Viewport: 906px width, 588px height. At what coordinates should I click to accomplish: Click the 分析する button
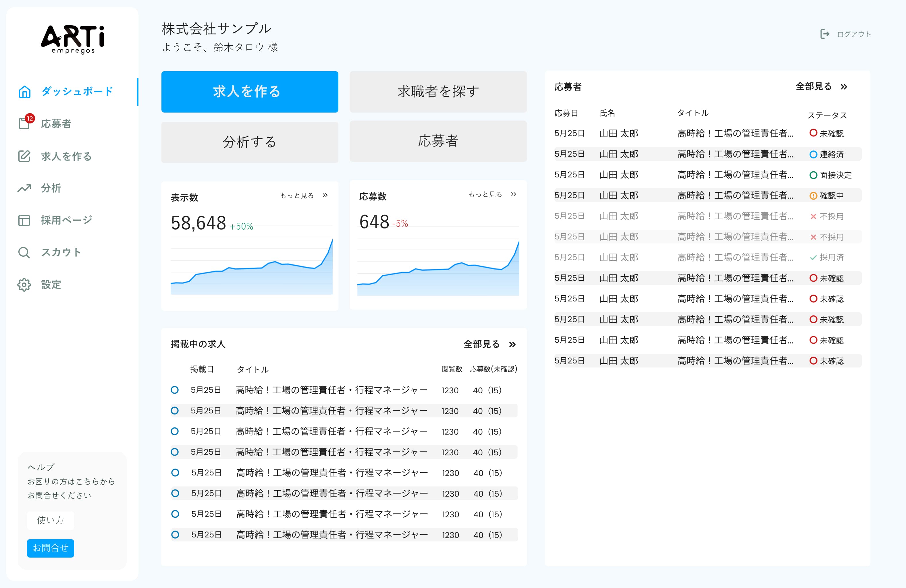point(250,142)
